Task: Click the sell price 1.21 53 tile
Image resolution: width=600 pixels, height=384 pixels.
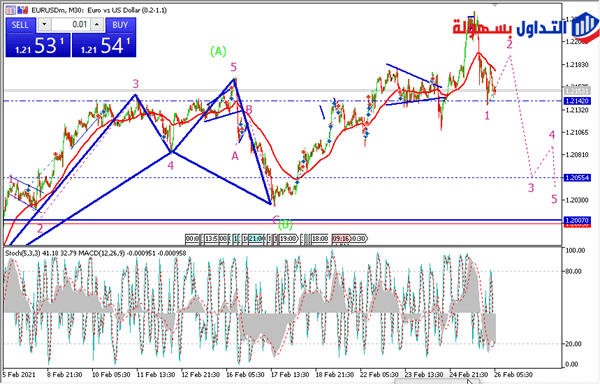Action: click(x=38, y=45)
